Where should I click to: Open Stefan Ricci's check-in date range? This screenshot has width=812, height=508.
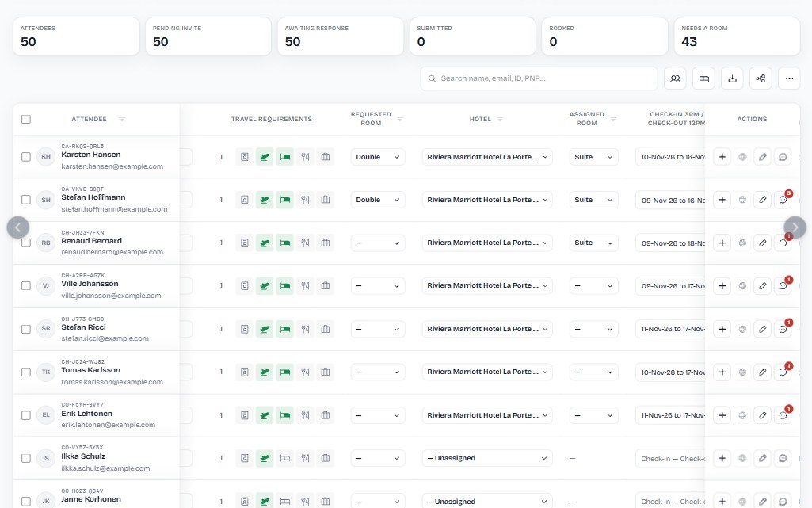pyautogui.click(x=670, y=329)
